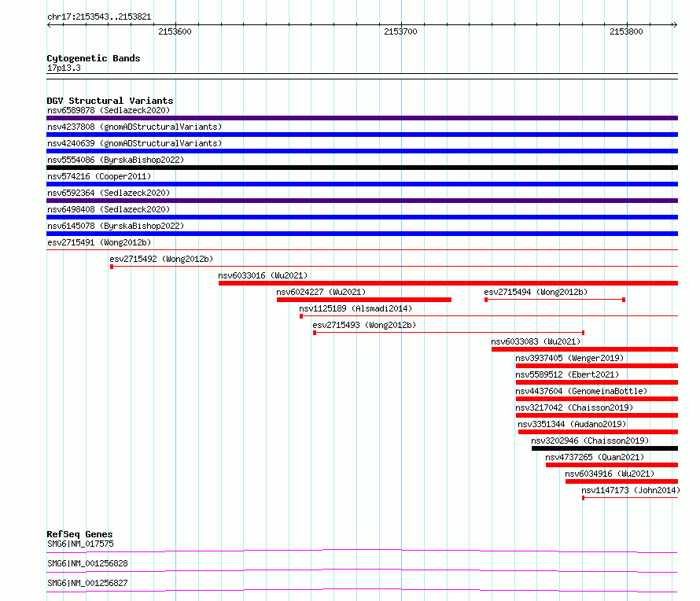Click the purple bar under nsv6592364
The image size is (700, 601).
click(362, 201)
